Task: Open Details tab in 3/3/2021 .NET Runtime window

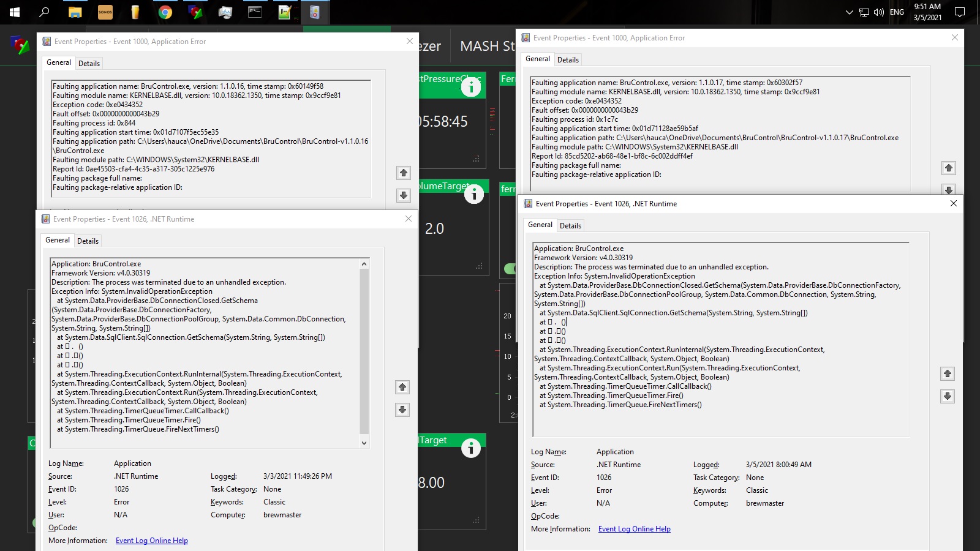Action: 88,241
